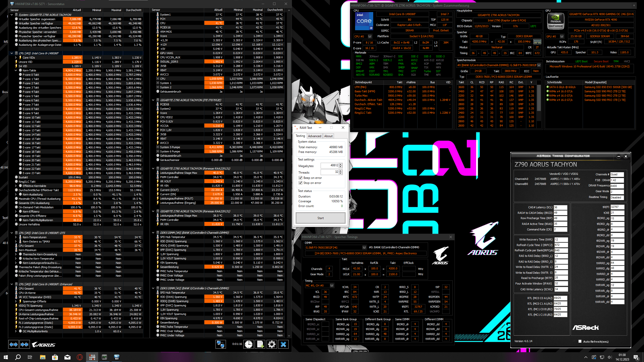Toggle the Beep on error checkbox
The width and height of the screenshot is (644, 362).
[300, 178]
